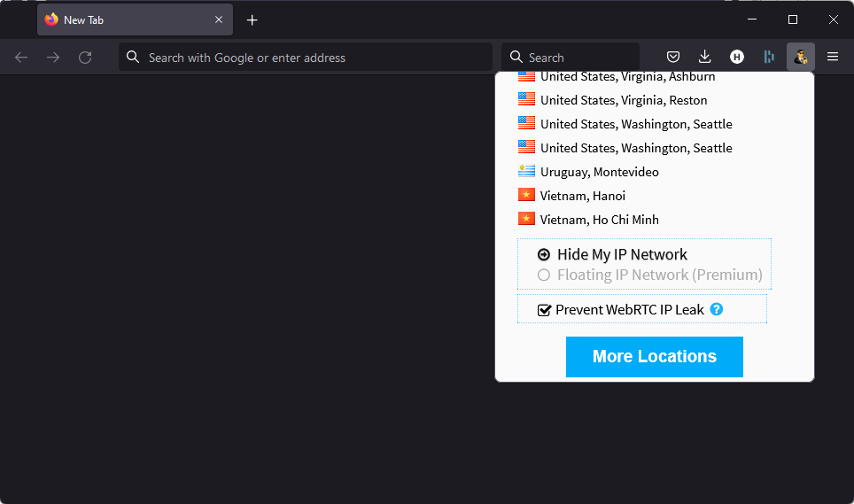This screenshot has height=504, width=854.
Task: Open the Downloads panel
Action: (705, 57)
